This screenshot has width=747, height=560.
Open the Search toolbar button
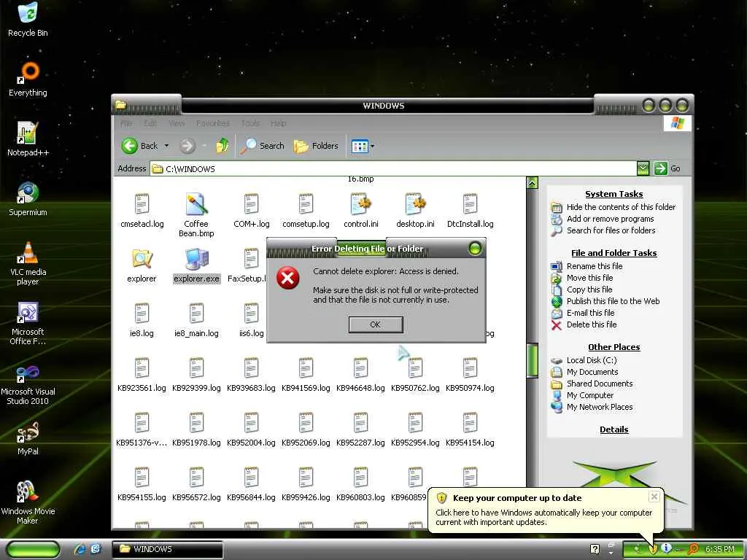[x=262, y=146]
